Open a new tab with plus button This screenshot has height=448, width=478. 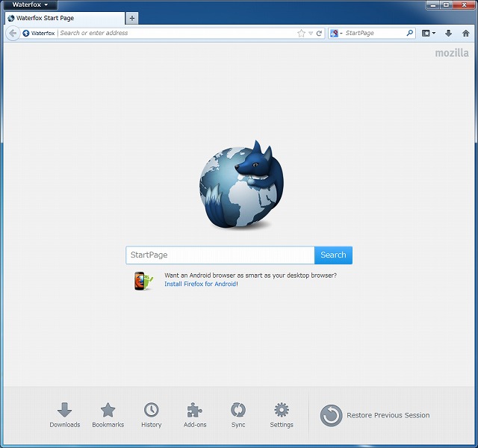(x=132, y=18)
